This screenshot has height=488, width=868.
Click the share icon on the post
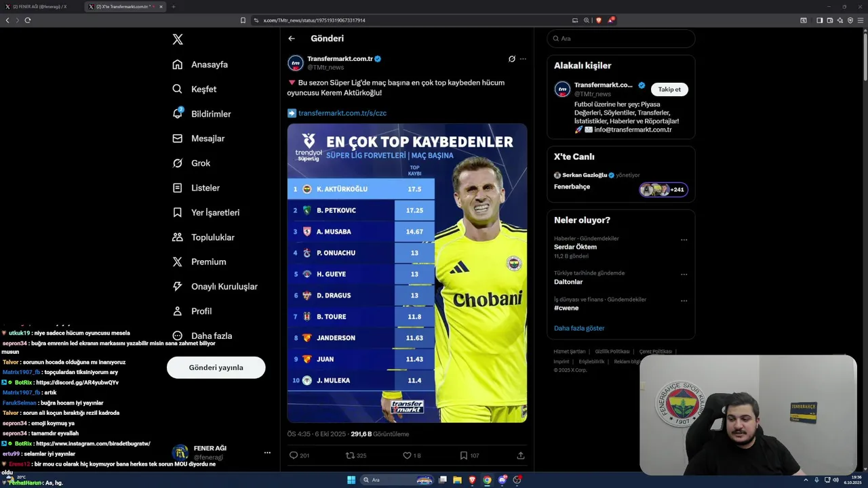click(521, 455)
